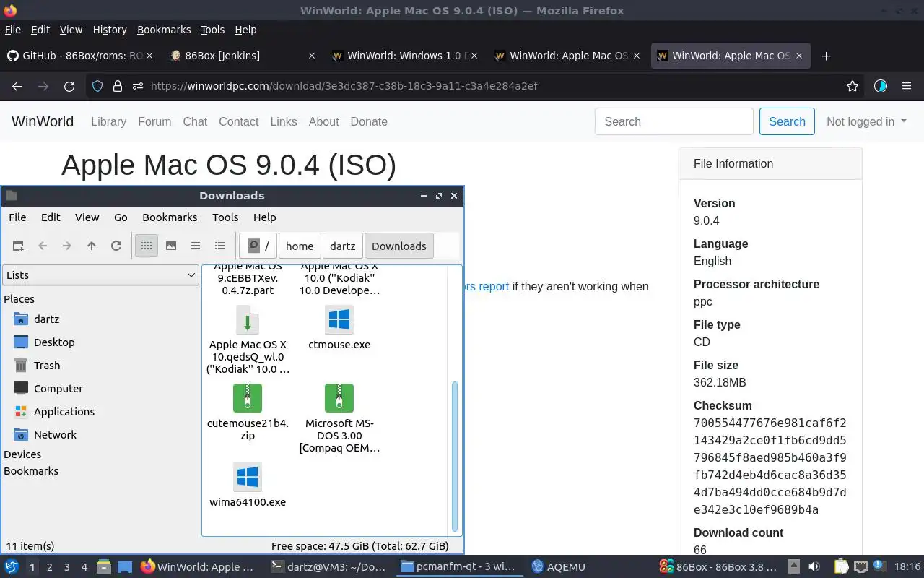924x578 pixels.
Task: Click Firefox profile icon beside hamburger menu
Action: (880, 86)
